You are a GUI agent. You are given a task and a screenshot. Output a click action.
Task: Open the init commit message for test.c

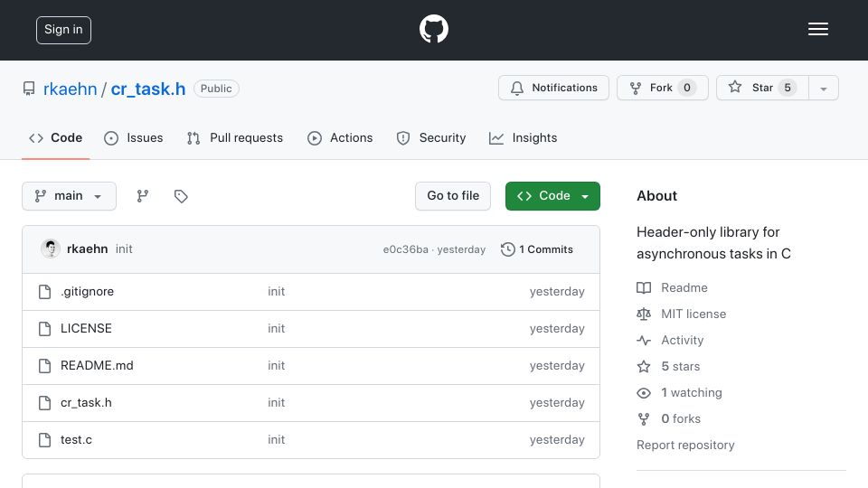277,440
